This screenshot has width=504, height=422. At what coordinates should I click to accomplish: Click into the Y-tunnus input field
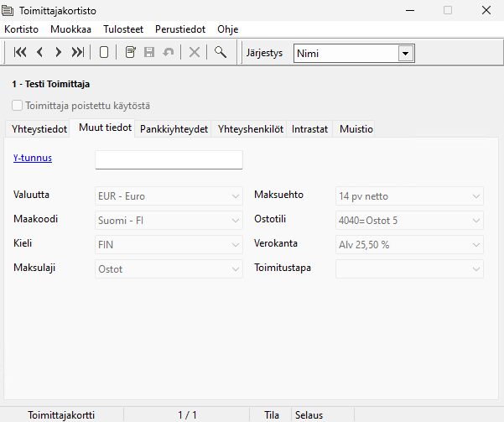point(169,159)
